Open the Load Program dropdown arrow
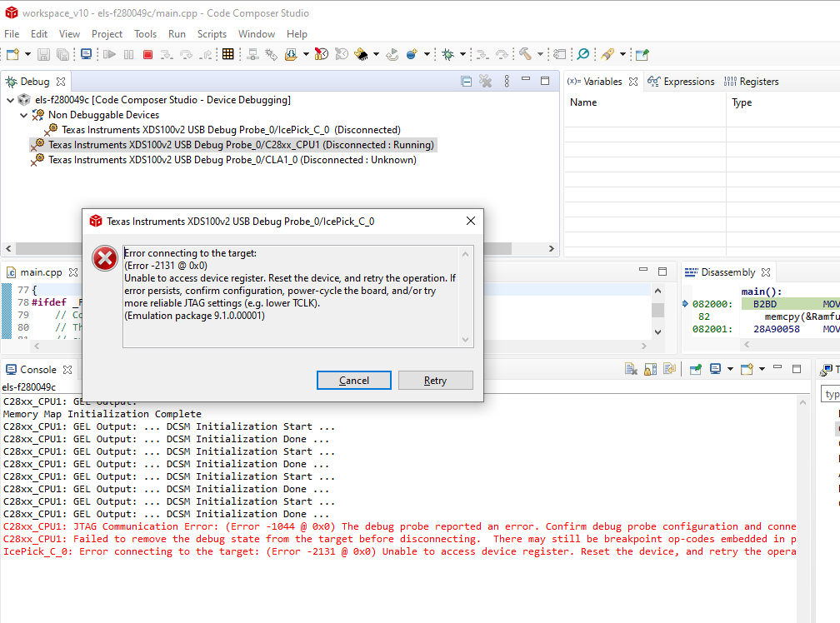The width and height of the screenshot is (840, 623). pyautogui.click(x=306, y=54)
